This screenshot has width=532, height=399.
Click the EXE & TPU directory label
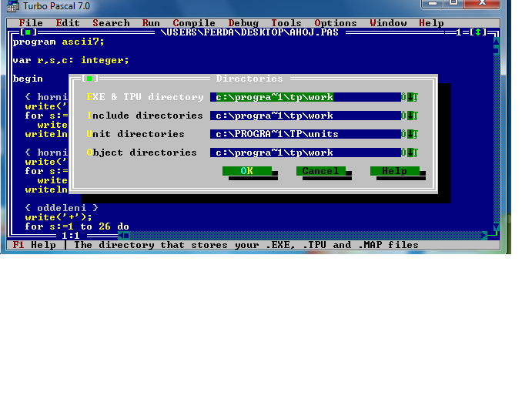pos(146,97)
